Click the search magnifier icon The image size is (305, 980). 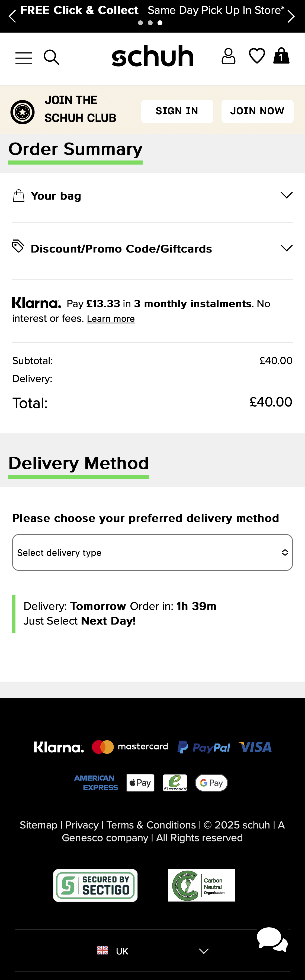pyautogui.click(x=52, y=58)
